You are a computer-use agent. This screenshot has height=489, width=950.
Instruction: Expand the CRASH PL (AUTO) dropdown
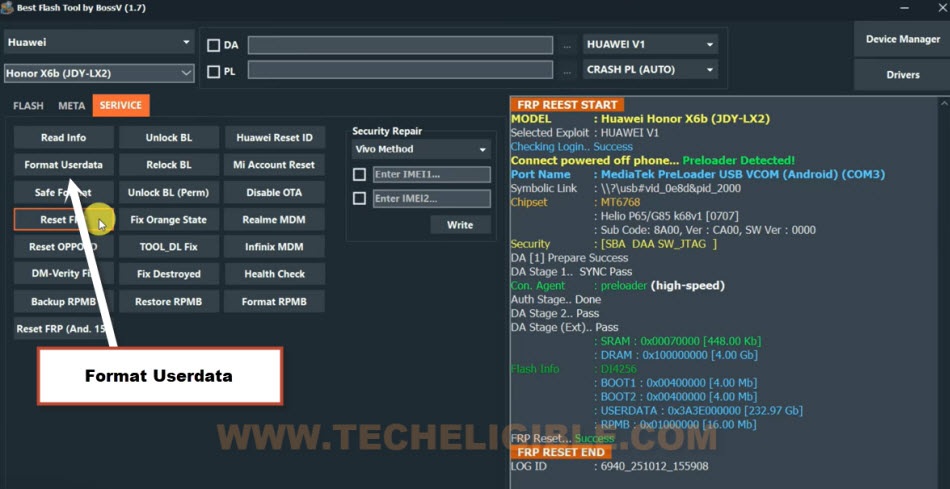(x=650, y=70)
